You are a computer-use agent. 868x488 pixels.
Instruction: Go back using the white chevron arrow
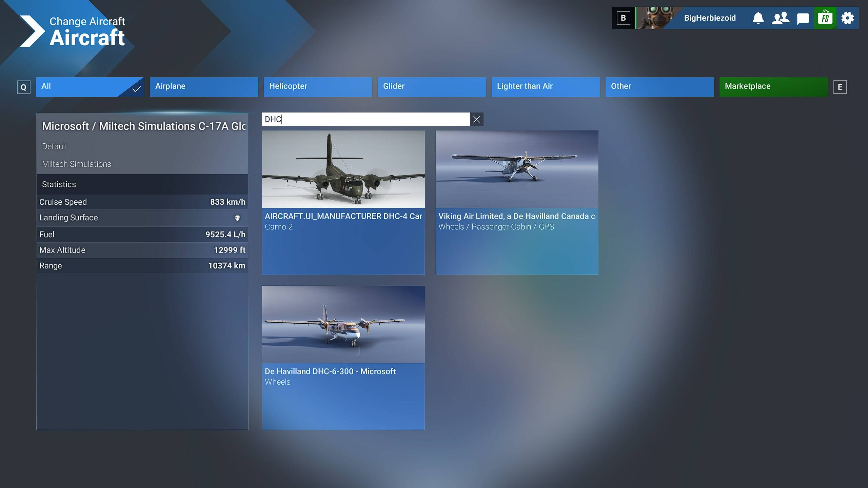point(32,31)
